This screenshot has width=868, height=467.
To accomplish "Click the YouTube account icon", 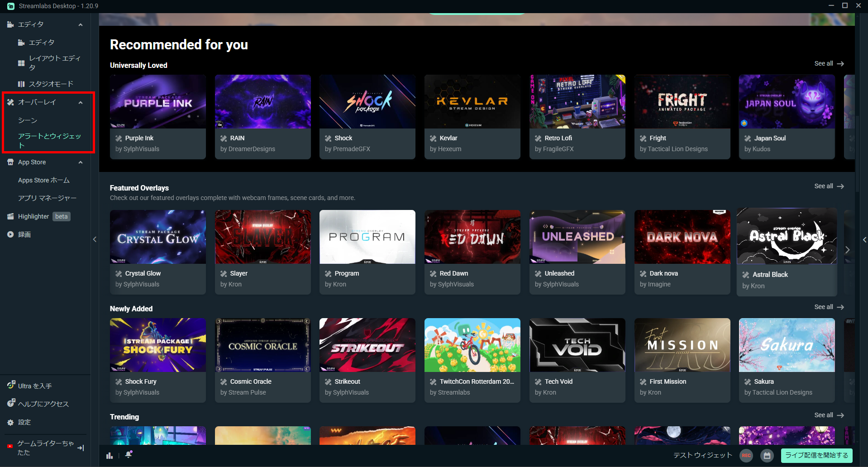I will click(10, 446).
